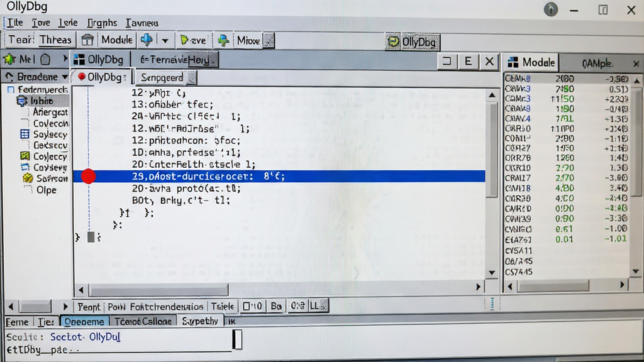Image resolution: width=644 pixels, height=362 pixels.
Task: Select the Module row with value 0.01
Action: (x=567, y=239)
